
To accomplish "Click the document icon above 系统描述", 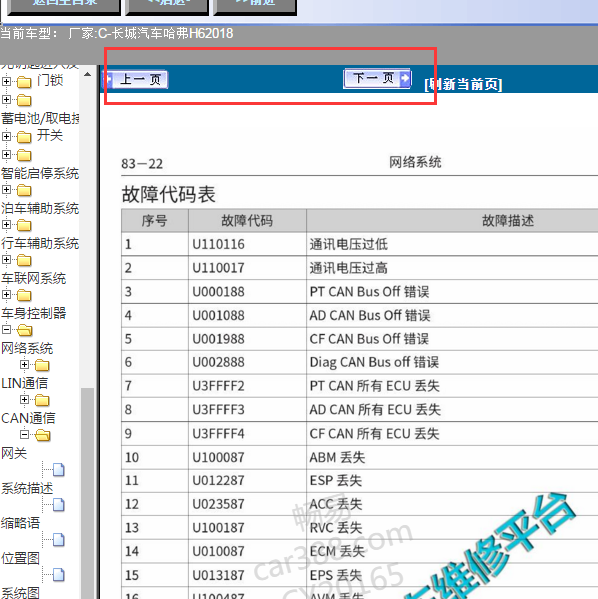I will (58, 469).
